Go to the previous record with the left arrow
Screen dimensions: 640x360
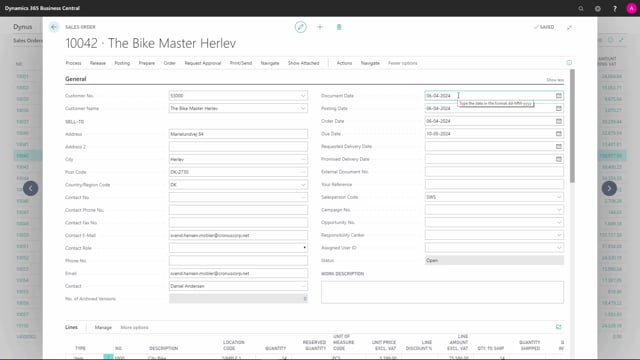31,188
